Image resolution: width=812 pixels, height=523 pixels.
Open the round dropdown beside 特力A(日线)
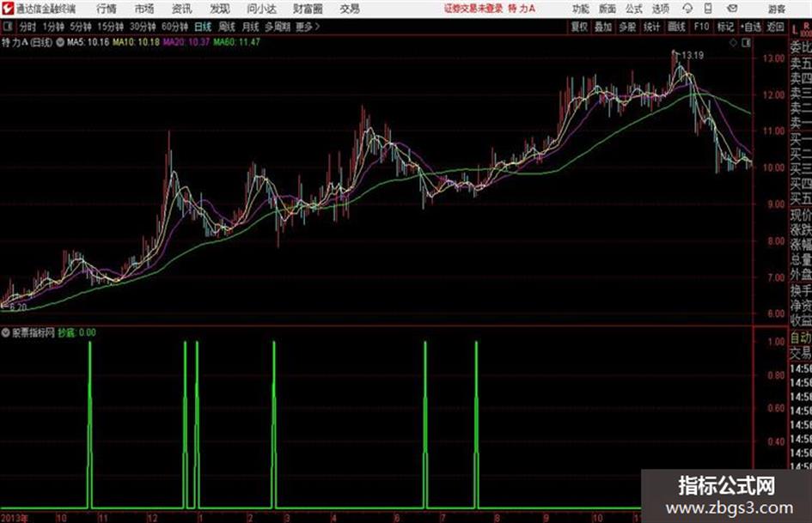[x=60, y=42]
